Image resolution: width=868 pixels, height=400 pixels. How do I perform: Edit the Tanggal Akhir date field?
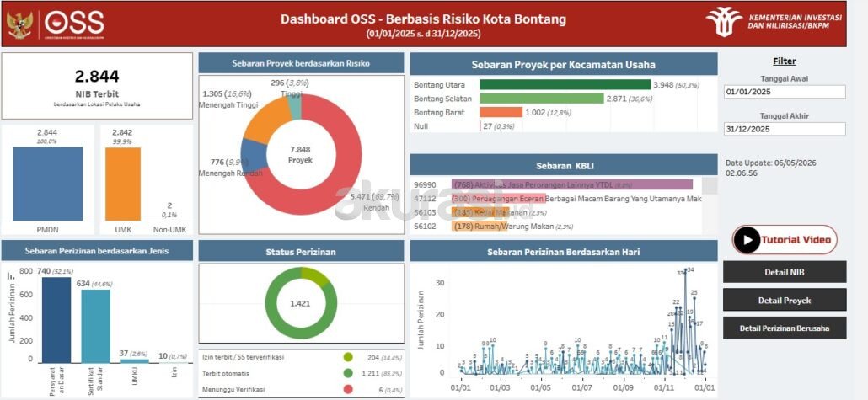(785, 129)
